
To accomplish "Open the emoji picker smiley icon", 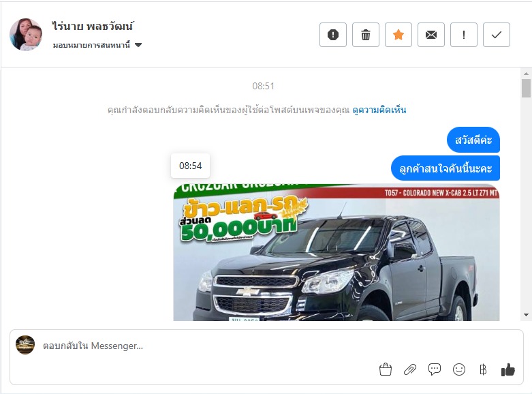I will (458, 369).
